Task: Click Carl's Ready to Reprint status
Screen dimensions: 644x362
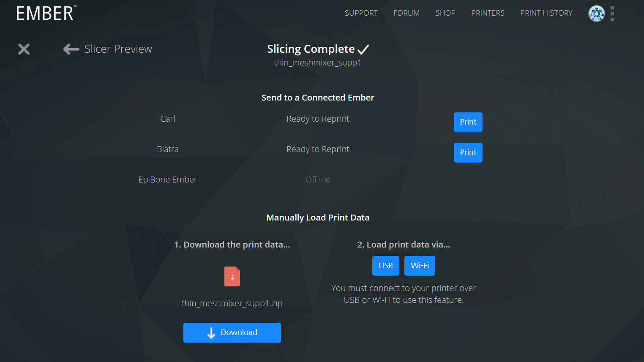Action: pyautogui.click(x=318, y=119)
